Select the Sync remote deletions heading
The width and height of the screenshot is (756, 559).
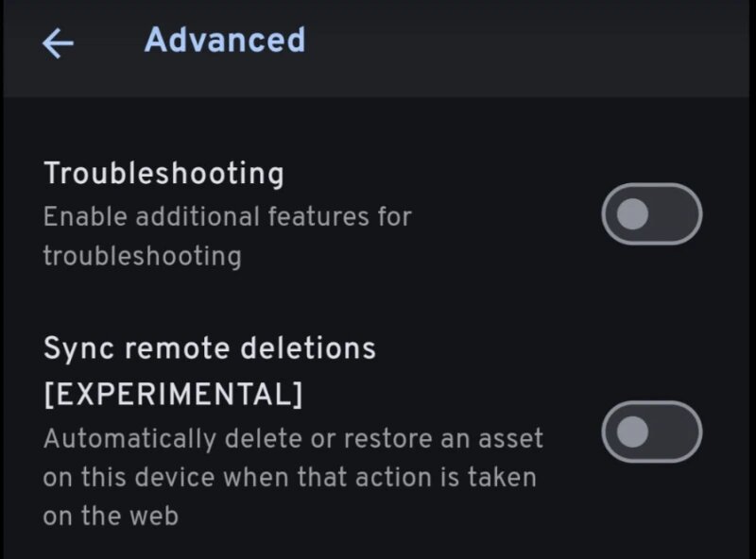click(210, 347)
